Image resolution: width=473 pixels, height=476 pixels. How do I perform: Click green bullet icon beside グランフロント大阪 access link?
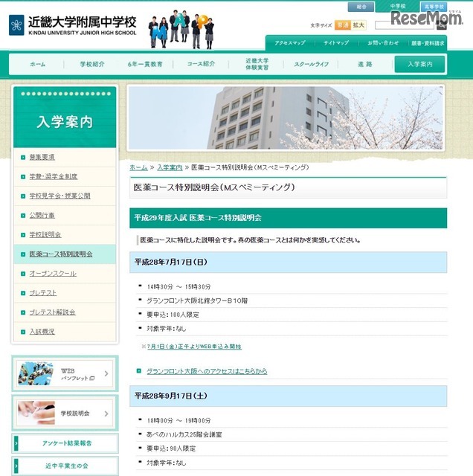coord(139,371)
